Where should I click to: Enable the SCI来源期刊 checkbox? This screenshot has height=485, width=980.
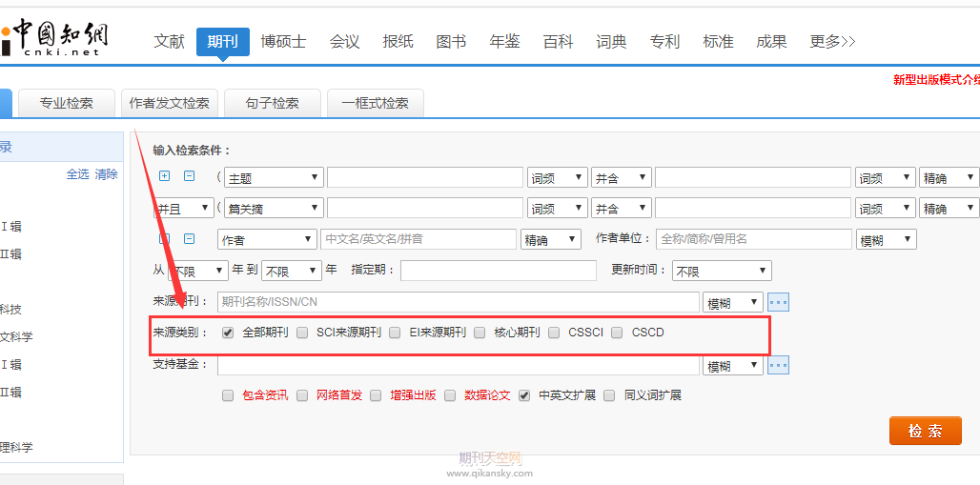(302, 333)
